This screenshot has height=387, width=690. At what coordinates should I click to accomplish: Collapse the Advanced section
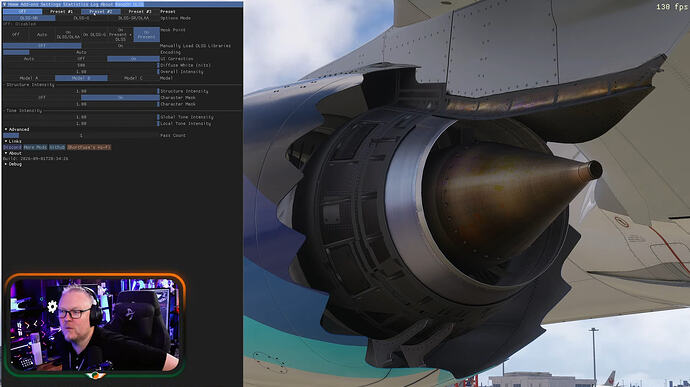click(x=17, y=129)
